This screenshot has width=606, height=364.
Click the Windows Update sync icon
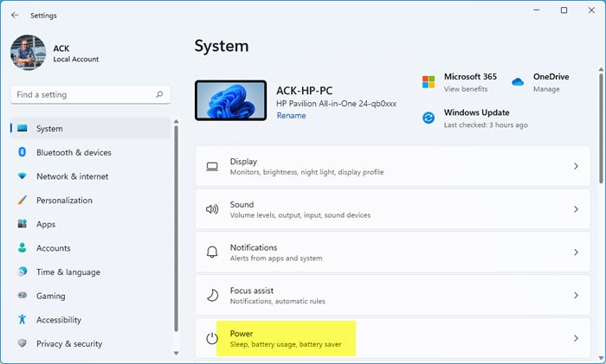point(429,118)
